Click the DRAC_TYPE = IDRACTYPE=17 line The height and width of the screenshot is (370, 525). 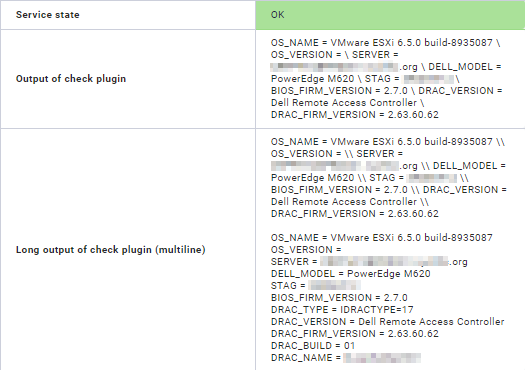click(x=342, y=310)
